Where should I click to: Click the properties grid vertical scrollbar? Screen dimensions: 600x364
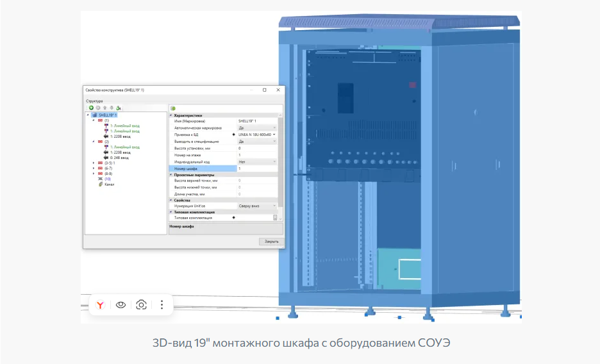280,160
